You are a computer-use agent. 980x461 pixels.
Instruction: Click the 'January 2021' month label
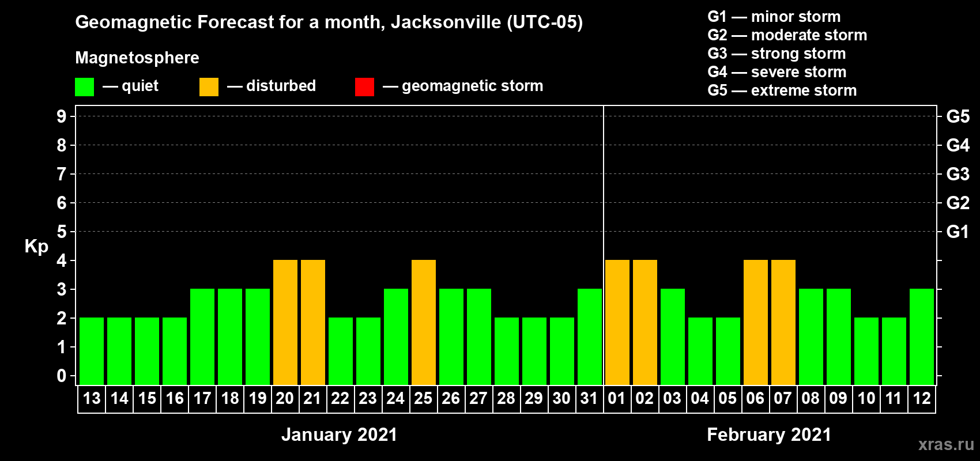[x=339, y=434]
